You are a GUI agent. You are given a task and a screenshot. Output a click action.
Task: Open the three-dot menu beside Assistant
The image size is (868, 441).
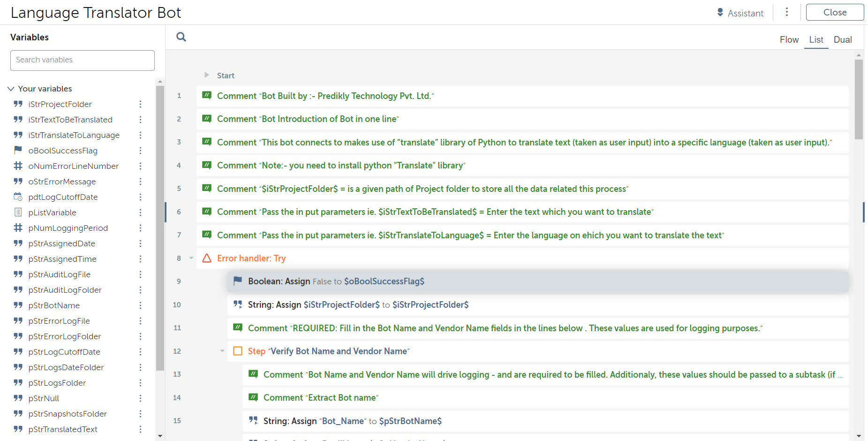[787, 12]
